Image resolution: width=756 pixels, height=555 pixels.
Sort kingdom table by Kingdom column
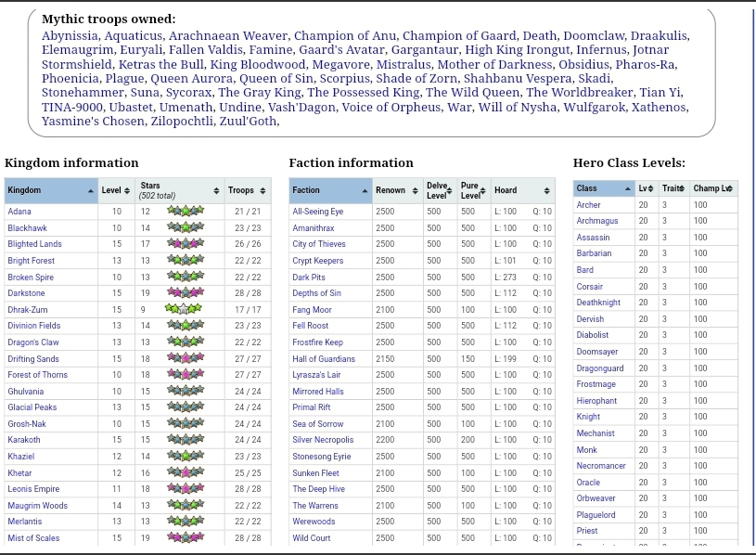coord(51,190)
